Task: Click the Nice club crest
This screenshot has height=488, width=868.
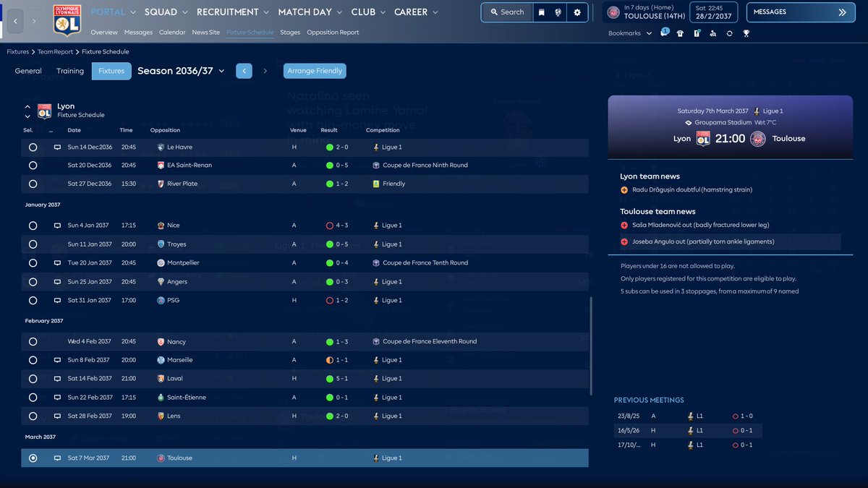Action: click(x=161, y=226)
